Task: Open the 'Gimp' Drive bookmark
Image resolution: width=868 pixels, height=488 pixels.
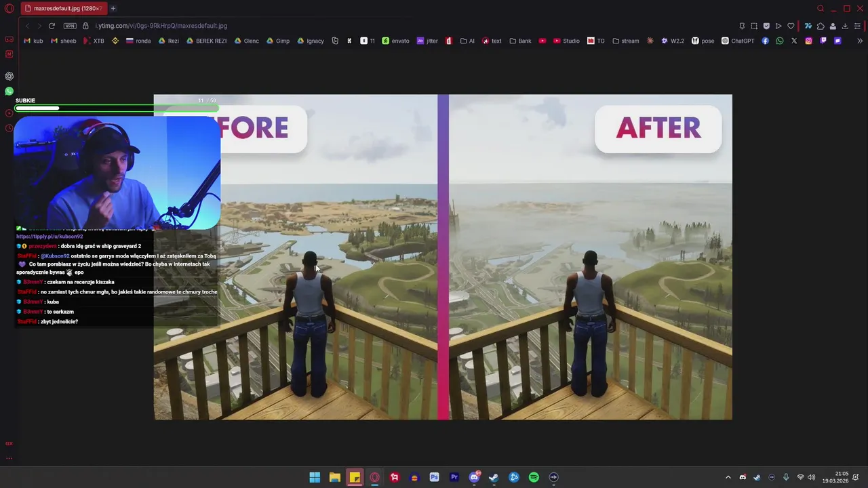Action: 278,41
